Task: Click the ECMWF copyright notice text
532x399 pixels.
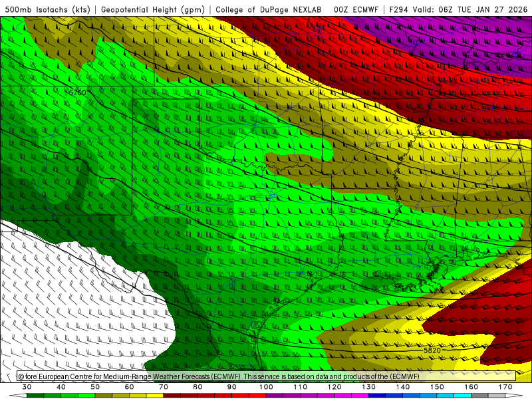Action: [219, 376]
